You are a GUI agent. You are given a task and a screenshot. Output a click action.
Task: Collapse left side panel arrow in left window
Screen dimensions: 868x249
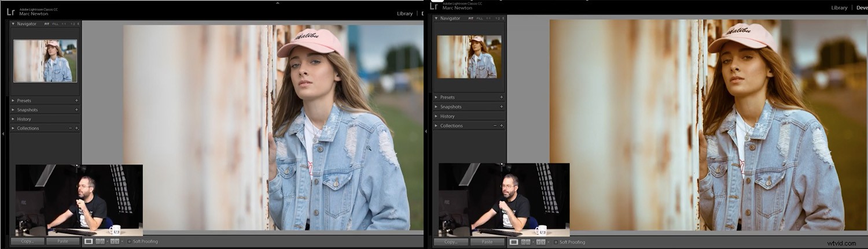3,133
